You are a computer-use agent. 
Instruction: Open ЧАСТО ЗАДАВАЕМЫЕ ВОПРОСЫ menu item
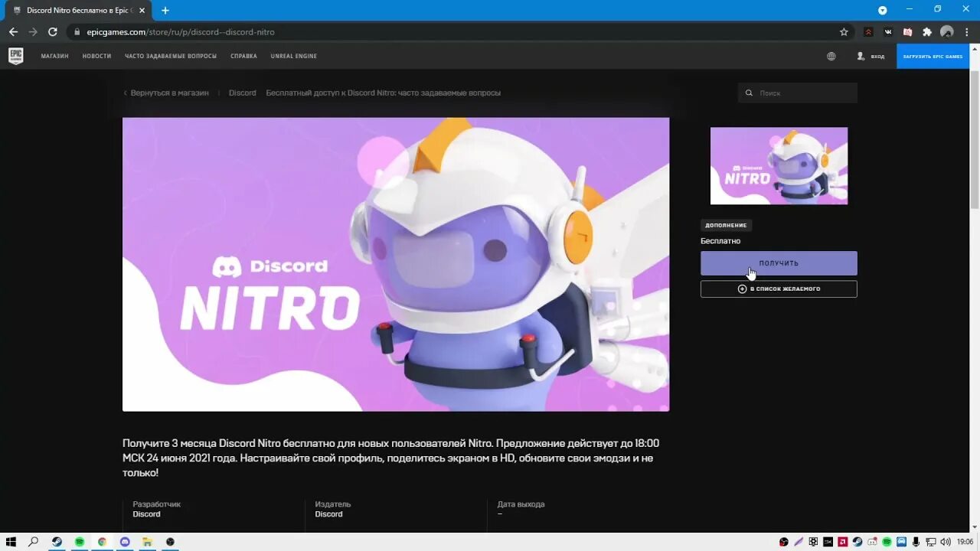[x=171, y=56]
